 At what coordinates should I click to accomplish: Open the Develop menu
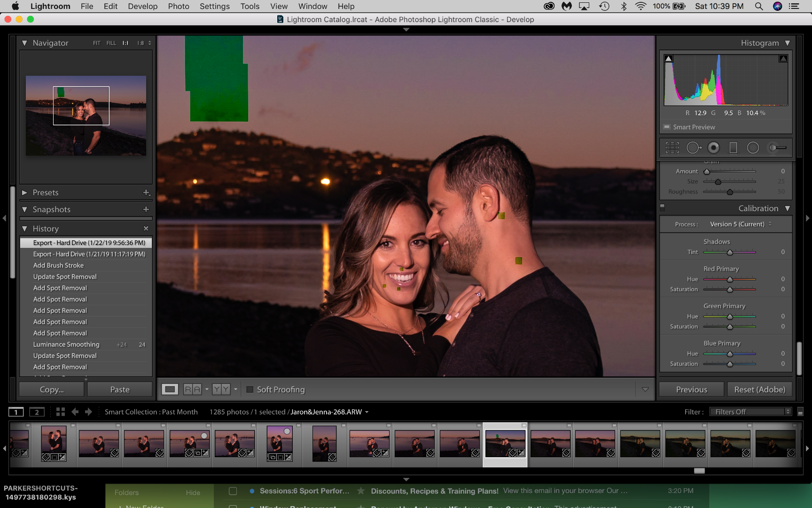(x=143, y=6)
